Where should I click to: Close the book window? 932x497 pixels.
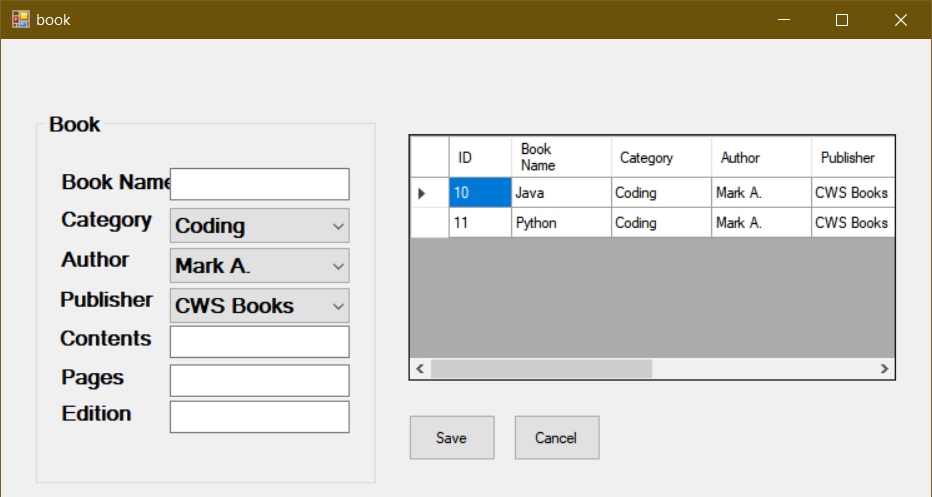pos(900,20)
